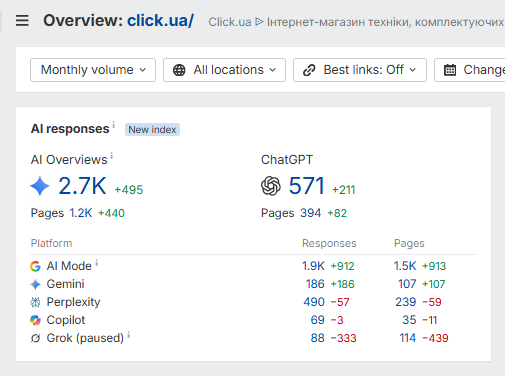
Task: Click the Changes calendar button
Action: 470,70
